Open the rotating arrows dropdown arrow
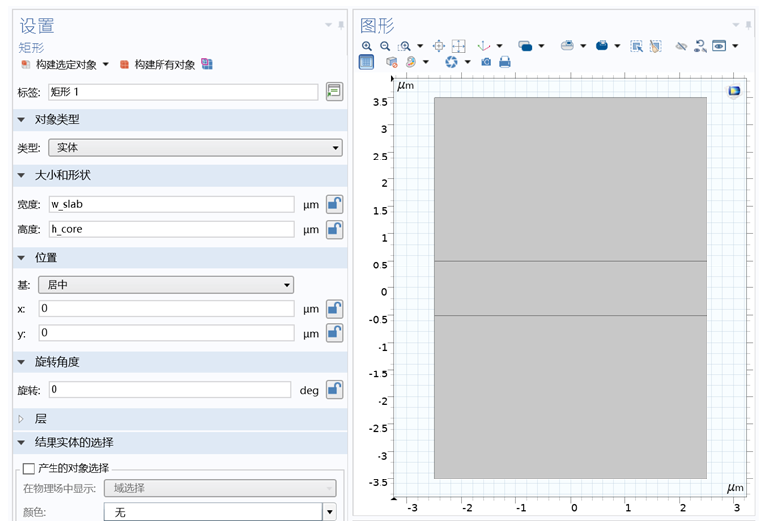761x532 pixels. point(467,62)
